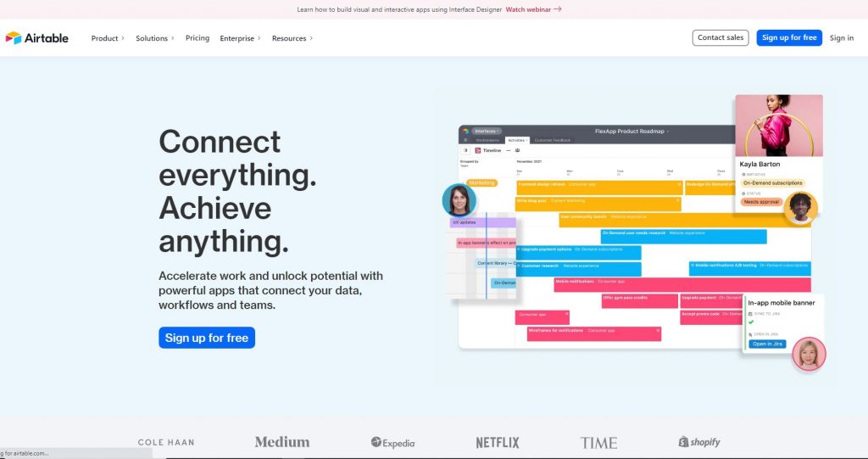Switch to the Customer Feedback tab
868x459 pixels.
click(x=553, y=140)
